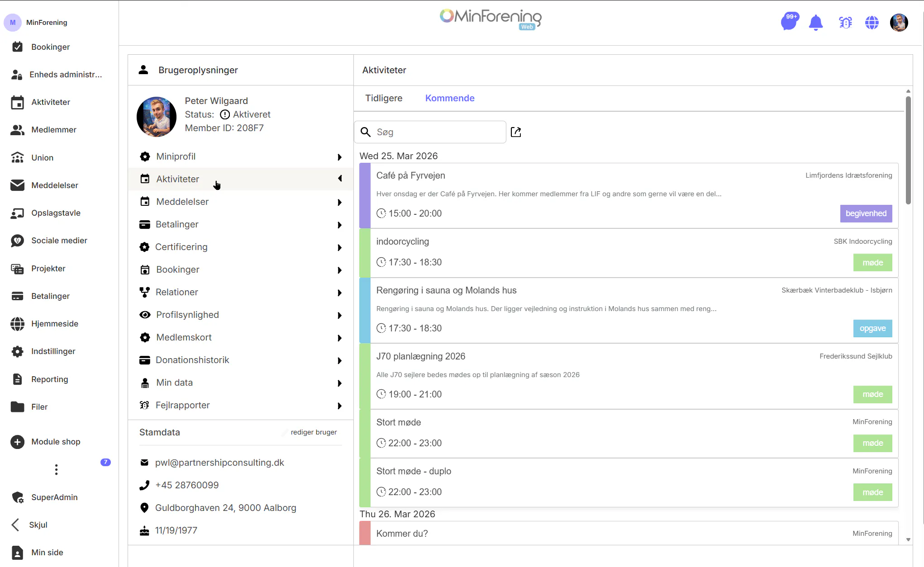Click the begivenhed tag on Café på Fyrvejen
Viewport: 924px width, 567px height.
point(866,213)
